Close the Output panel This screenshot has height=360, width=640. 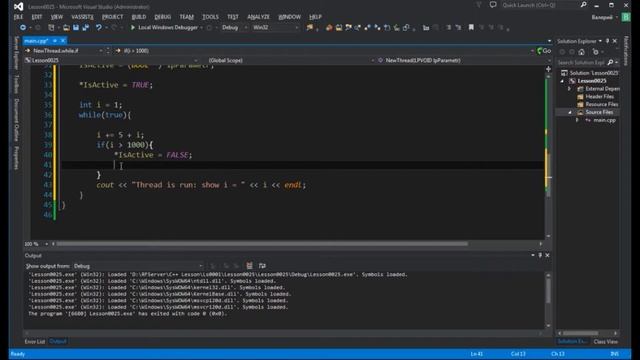point(547,255)
